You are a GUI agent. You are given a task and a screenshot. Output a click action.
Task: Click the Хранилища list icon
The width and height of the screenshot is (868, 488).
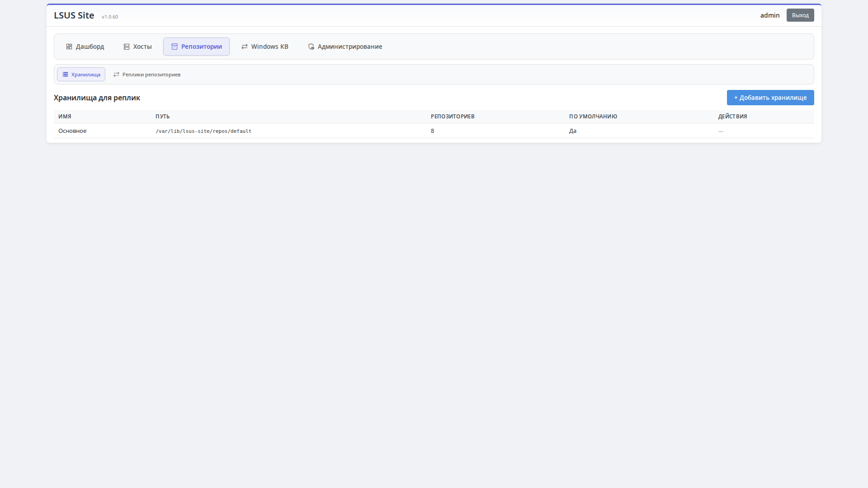[x=66, y=75]
